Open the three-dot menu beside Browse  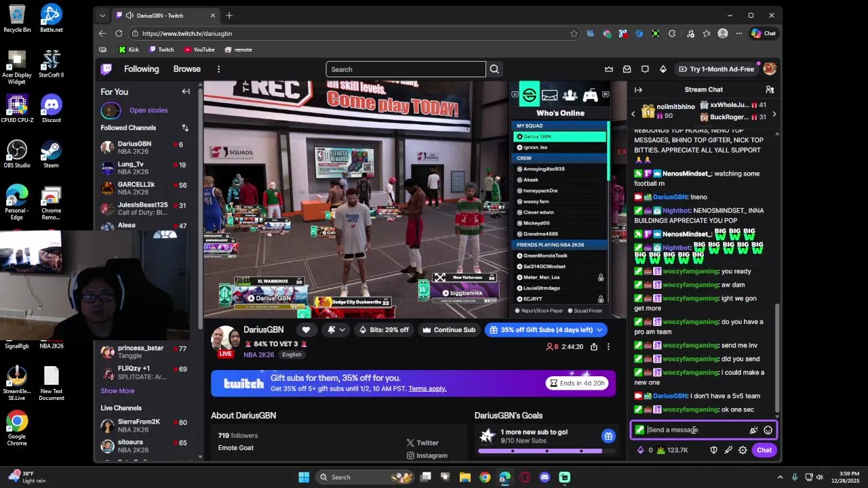pos(218,69)
